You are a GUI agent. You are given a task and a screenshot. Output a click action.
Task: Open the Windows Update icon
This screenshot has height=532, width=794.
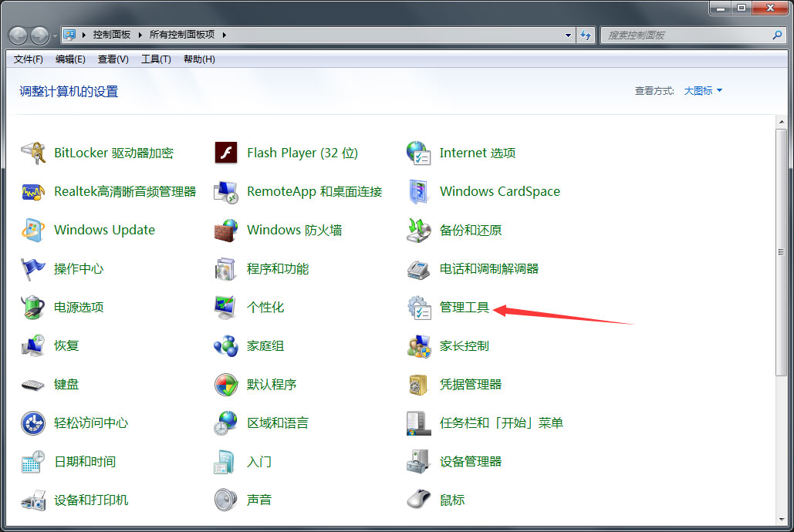tap(33, 231)
